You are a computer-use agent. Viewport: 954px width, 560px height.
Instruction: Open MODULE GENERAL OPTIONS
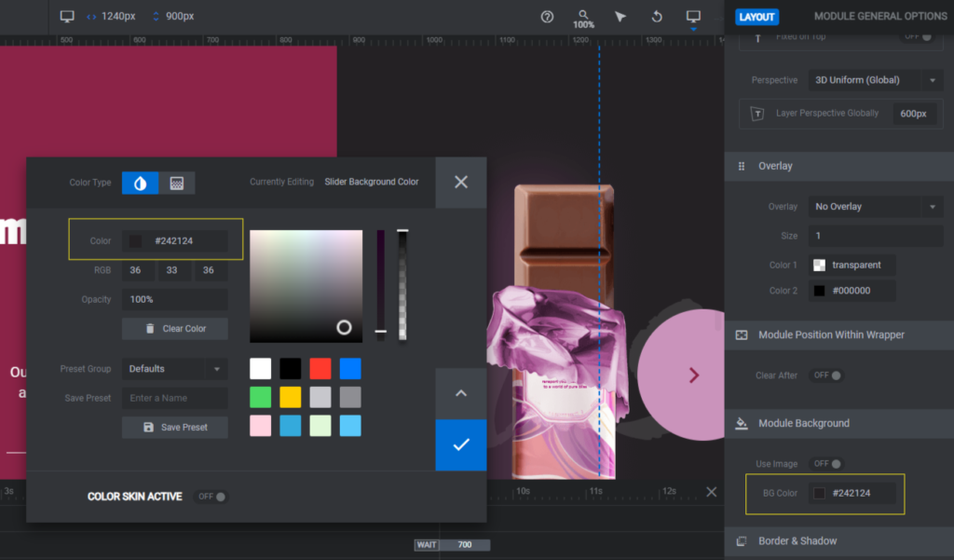point(879,16)
